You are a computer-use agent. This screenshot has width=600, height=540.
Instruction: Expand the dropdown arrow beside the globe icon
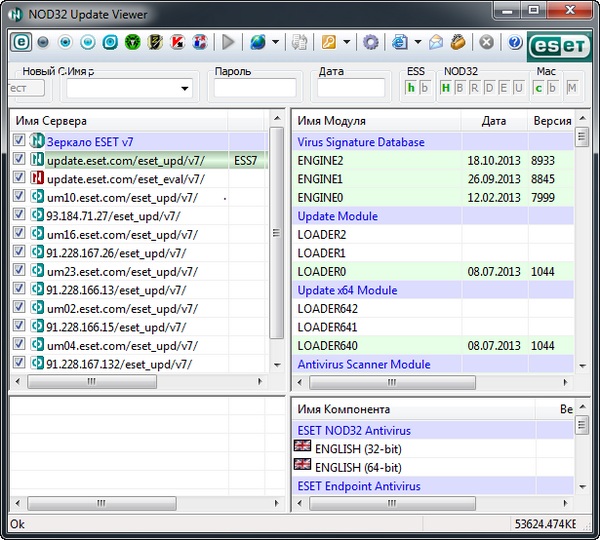pyautogui.click(x=276, y=42)
